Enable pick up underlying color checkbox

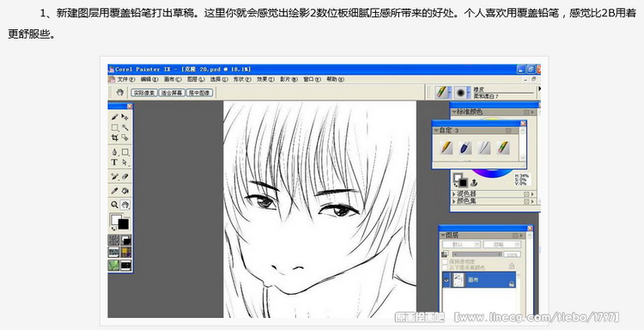pyautogui.click(x=445, y=267)
